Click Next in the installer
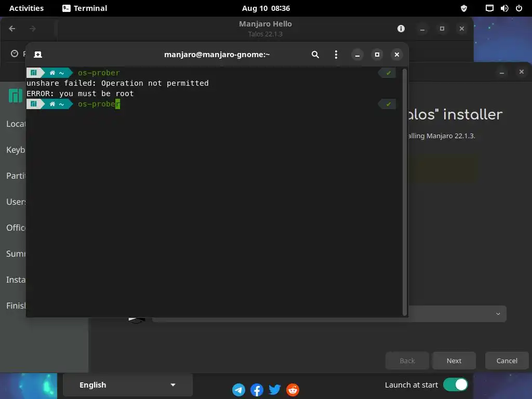 pyautogui.click(x=454, y=361)
